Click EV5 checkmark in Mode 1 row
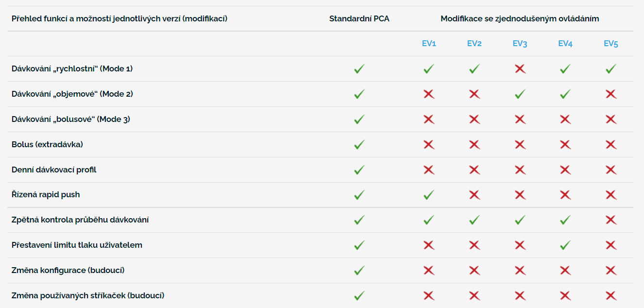 point(611,69)
